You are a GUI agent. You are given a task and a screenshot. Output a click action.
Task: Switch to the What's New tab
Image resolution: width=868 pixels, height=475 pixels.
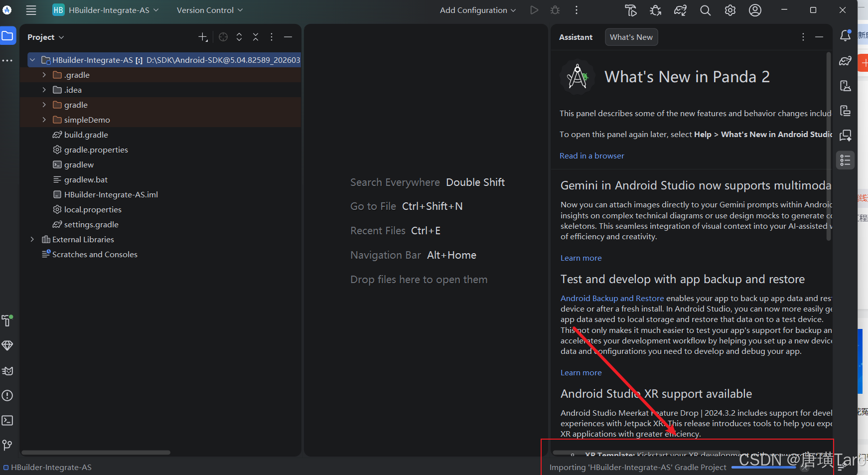coord(631,37)
